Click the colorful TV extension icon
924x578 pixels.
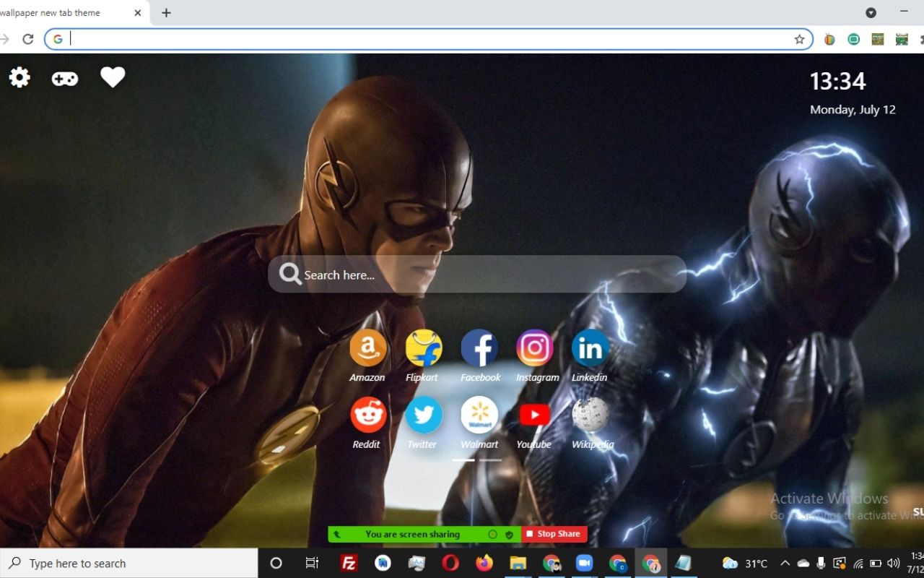(829, 39)
